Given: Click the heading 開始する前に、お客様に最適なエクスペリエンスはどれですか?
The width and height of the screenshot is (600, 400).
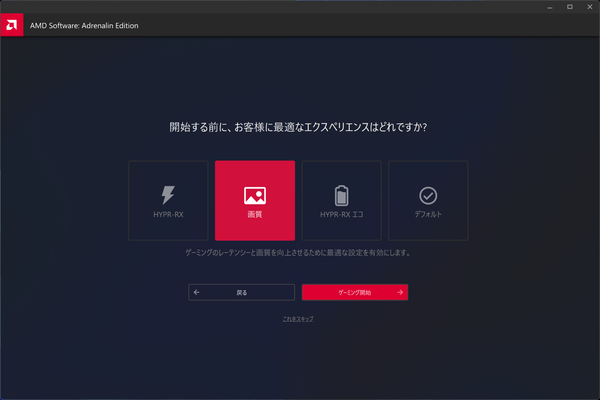Looking at the screenshot, I should (298, 127).
